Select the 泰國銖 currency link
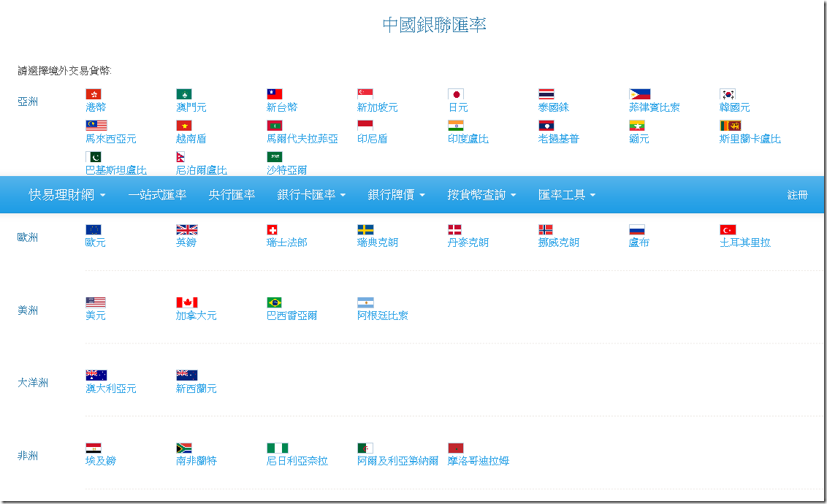Viewport: 827px width, 504px height. pyautogui.click(x=554, y=107)
